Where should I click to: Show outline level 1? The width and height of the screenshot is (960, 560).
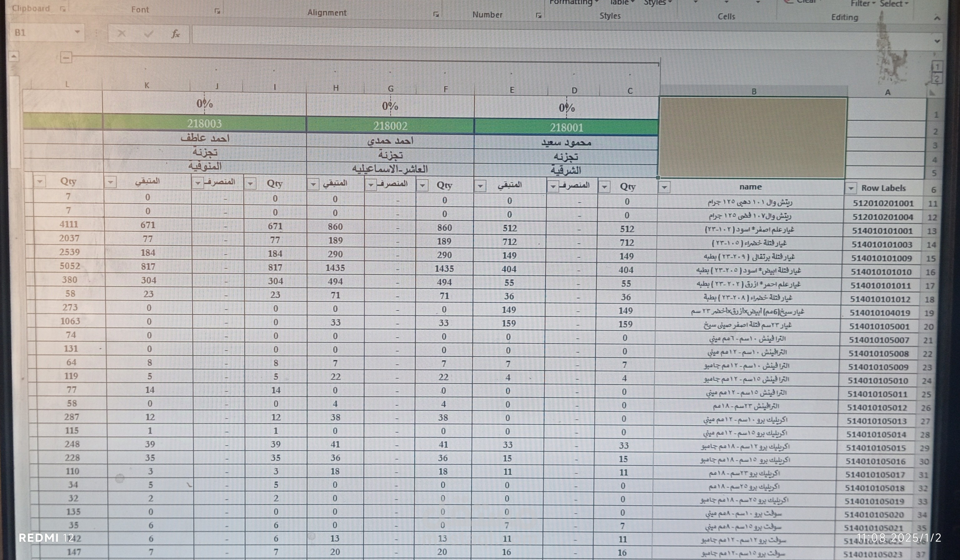[937, 67]
